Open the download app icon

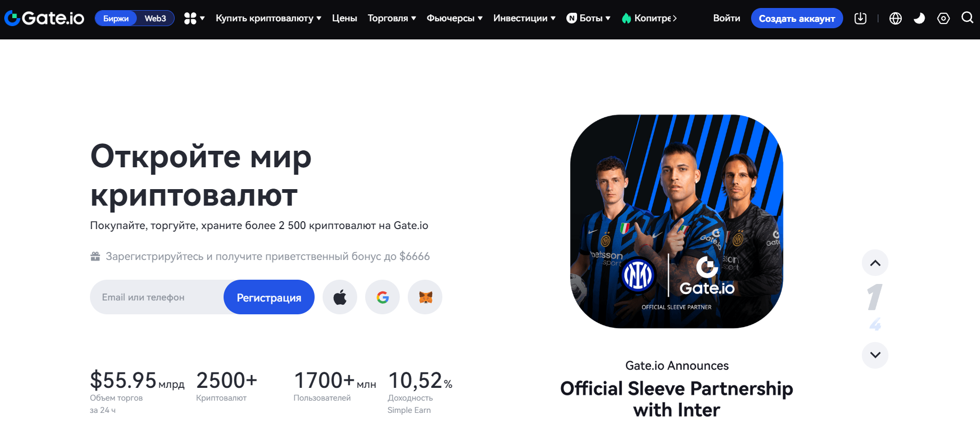click(860, 18)
